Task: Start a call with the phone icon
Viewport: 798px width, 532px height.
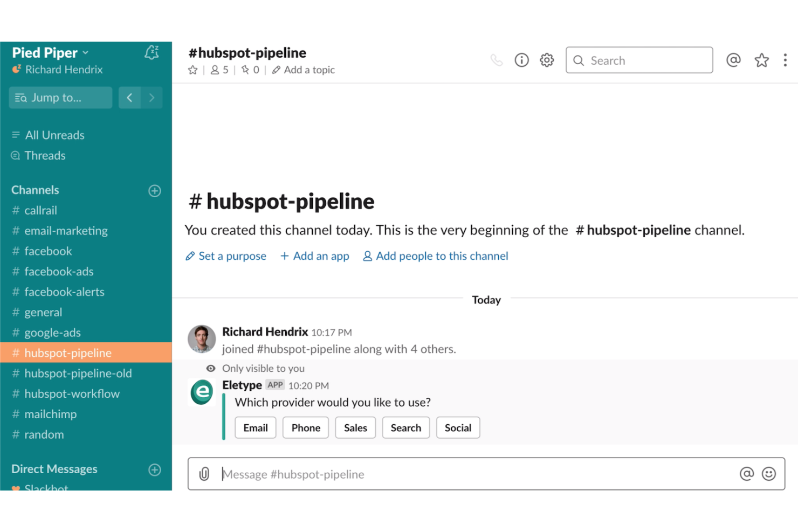Action: pyautogui.click(x=497, y=60)
